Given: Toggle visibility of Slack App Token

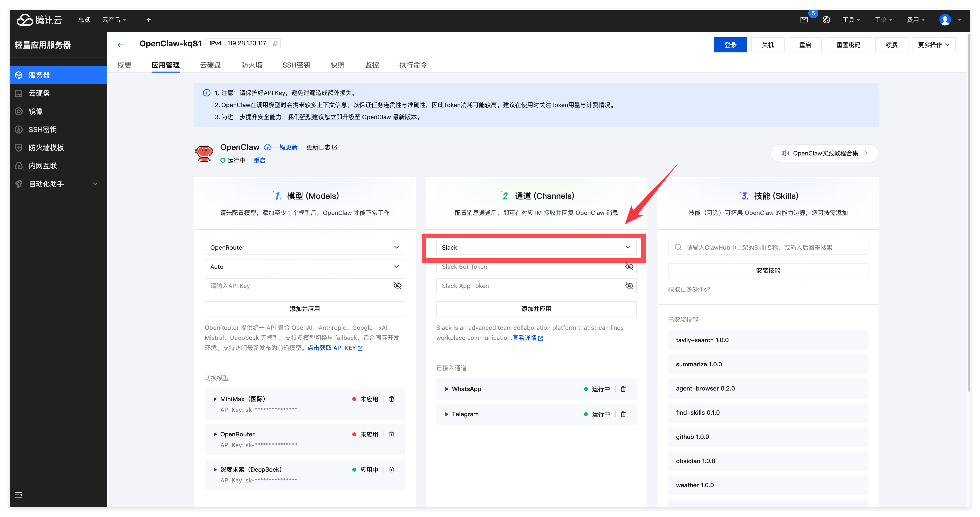Looking at the screenshot, I should point(629,285).
